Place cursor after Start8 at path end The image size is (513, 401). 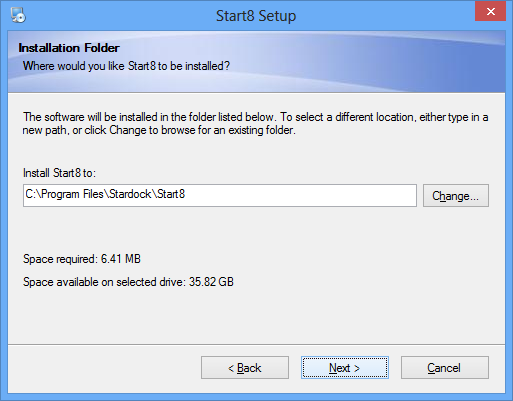(186, 194)
